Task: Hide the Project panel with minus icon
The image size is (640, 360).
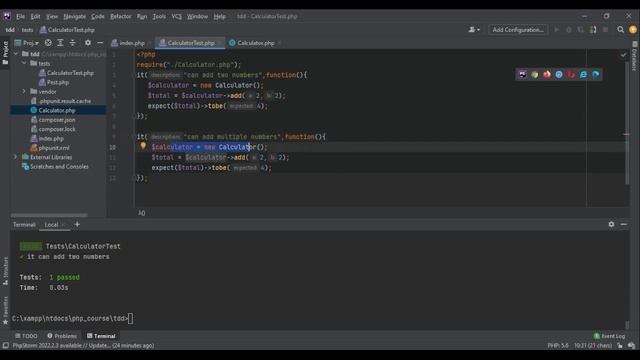Action: (x=100, y=43)
